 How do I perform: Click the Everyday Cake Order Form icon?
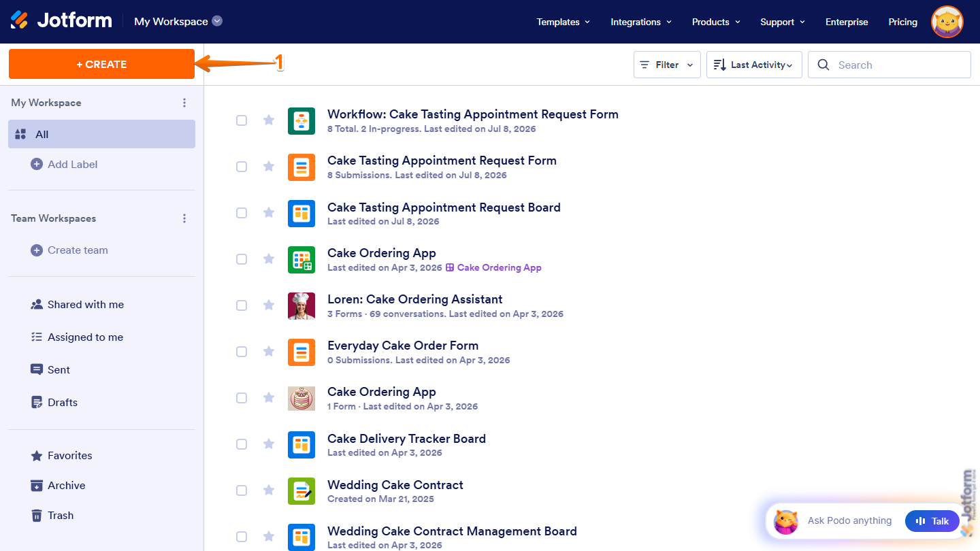click(301, 352)
